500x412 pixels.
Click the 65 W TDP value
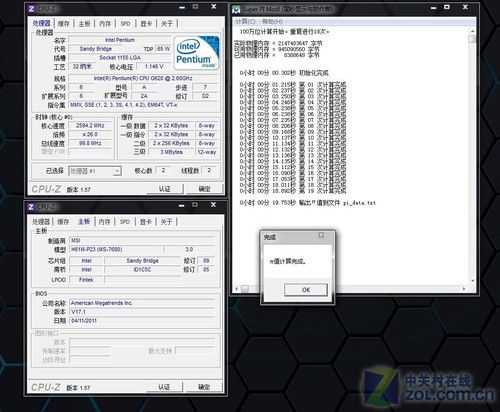click(163, 49)
